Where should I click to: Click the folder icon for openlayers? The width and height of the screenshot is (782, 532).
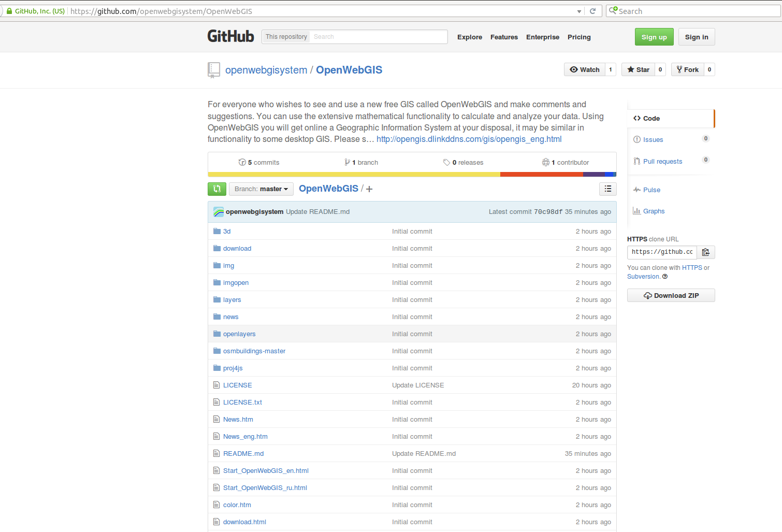coord(217,334)
